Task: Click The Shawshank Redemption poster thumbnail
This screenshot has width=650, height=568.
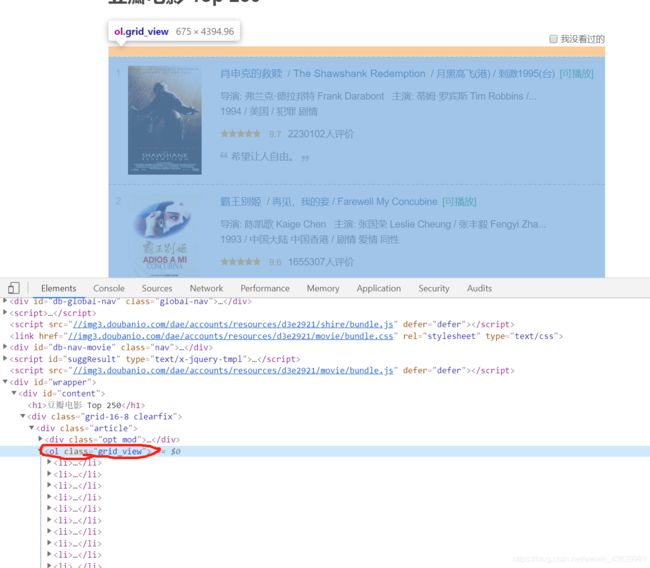Action: [x=165, y=120]
